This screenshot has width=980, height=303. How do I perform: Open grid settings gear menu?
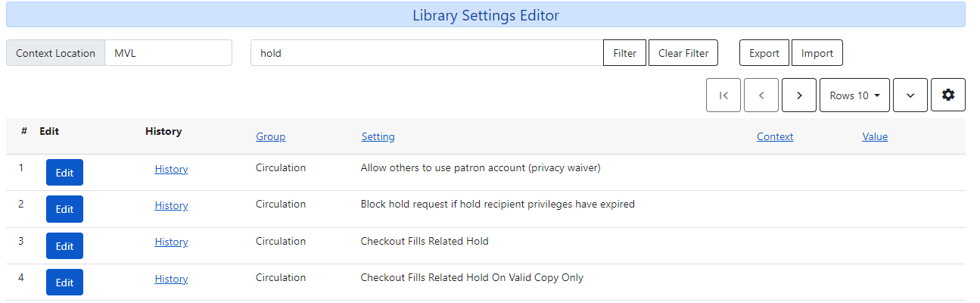[948, 95]
